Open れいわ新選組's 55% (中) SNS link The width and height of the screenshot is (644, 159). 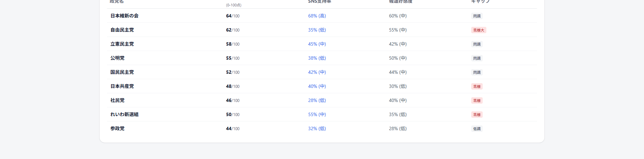[x=317, y=114]
